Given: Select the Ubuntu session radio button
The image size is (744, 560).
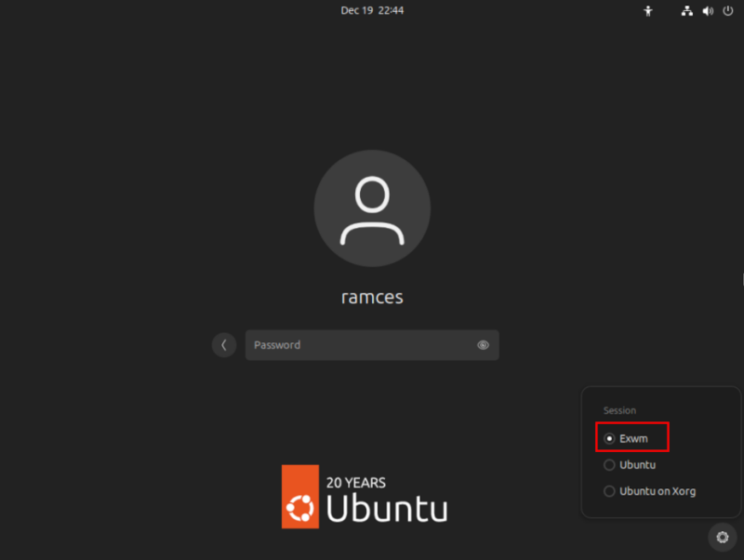Looking at the screenshot, I should pyautogui.click(x=609, y=464).
